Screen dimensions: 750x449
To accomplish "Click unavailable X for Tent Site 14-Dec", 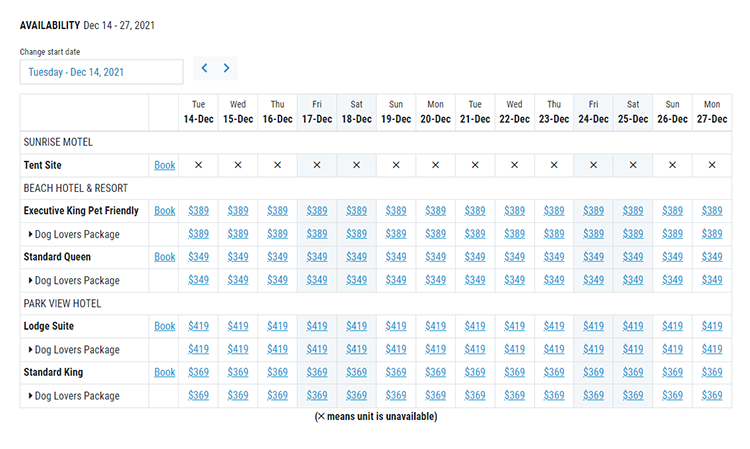I will 198,165.
